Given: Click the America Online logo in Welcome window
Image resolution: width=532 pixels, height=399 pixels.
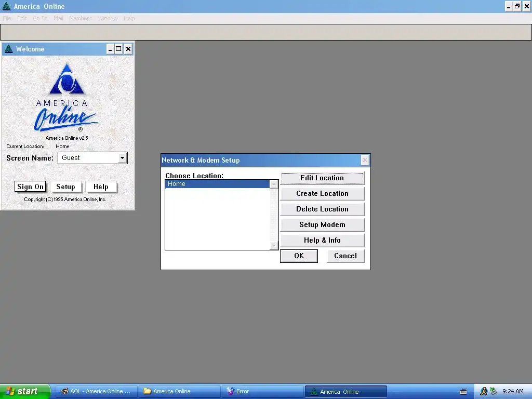Looking at the screenshot, I should (66, 97).
